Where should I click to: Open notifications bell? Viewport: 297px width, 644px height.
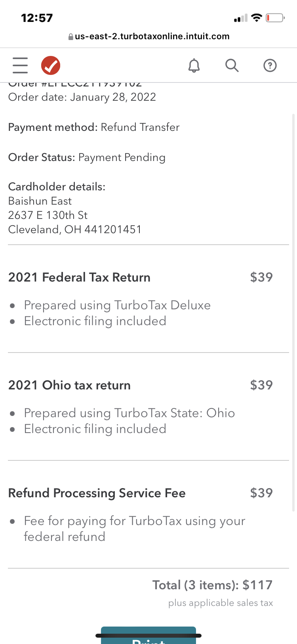click(194, 65)
